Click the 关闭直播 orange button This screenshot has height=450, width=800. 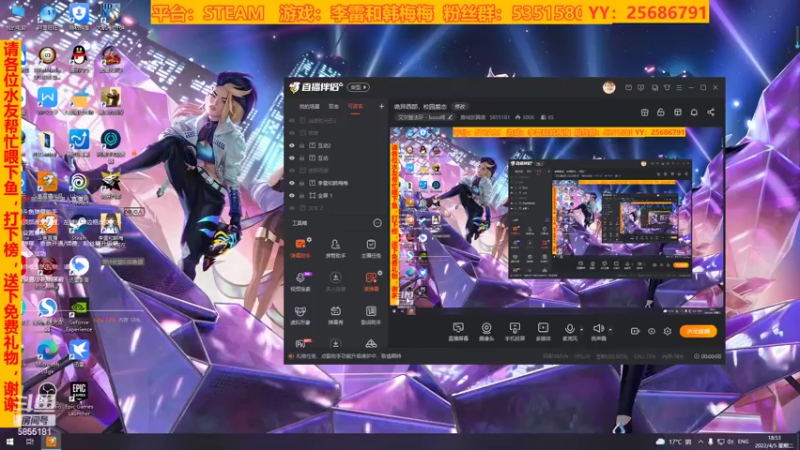pos(698,331)
